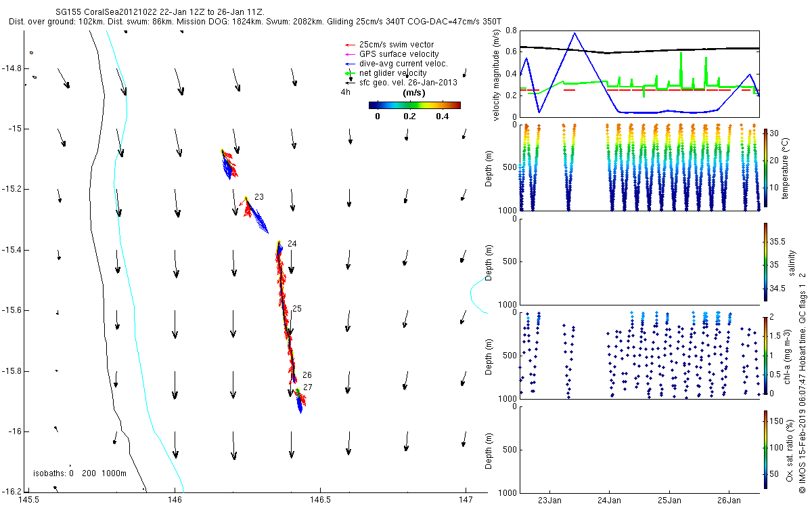This screenshot has width=812, height=508.
Task: Click day marker '25' on glider track
Action: (x=297, y=309)
